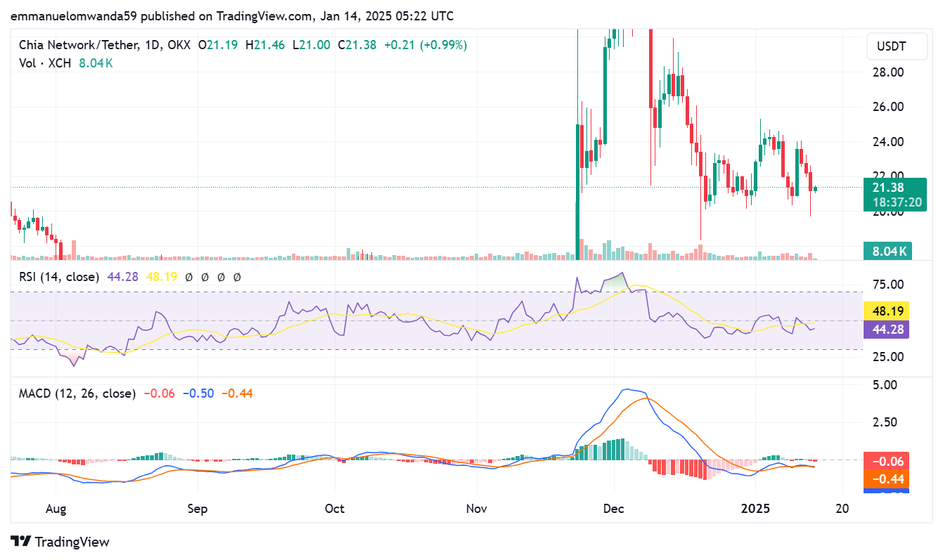Click the L21.00 low value in header

(311, 45)
